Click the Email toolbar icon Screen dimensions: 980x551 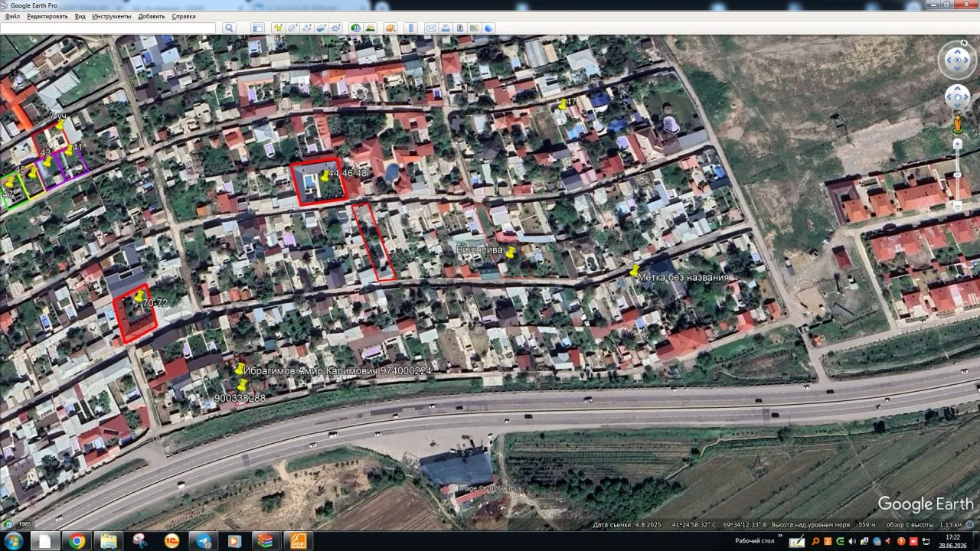[x=431, y=28]
